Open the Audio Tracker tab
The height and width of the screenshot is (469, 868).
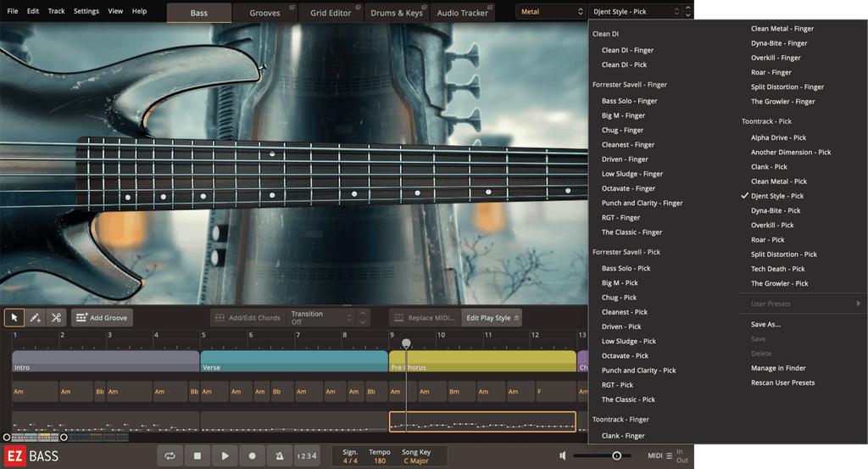[462, 13]
